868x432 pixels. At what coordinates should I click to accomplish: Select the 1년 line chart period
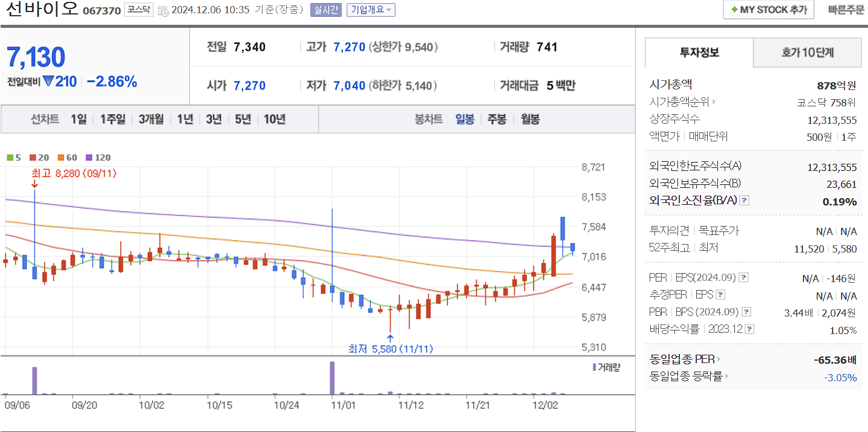(185, 119)
